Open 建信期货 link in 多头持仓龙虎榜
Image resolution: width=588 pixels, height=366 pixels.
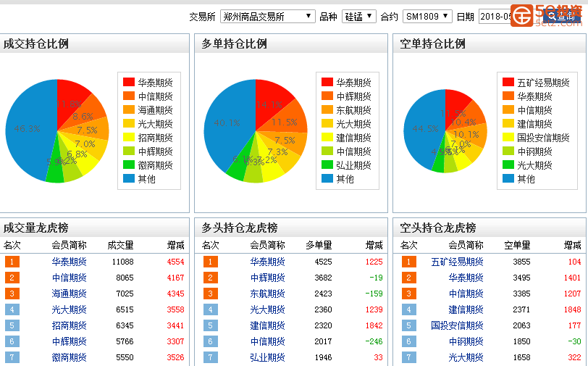[x=267, y=325]
